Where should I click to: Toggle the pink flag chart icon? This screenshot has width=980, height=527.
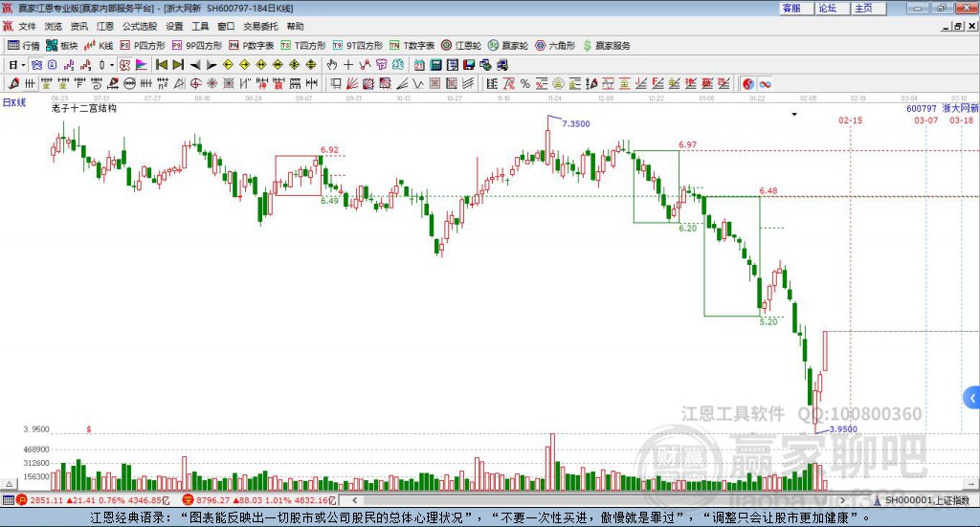tap(142, 65)
